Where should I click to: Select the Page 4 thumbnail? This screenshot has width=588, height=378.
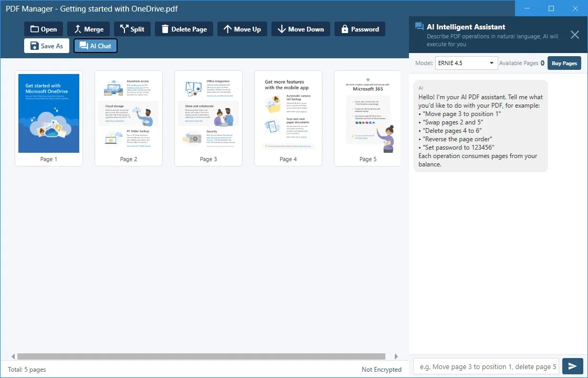[x=288, y=119]
